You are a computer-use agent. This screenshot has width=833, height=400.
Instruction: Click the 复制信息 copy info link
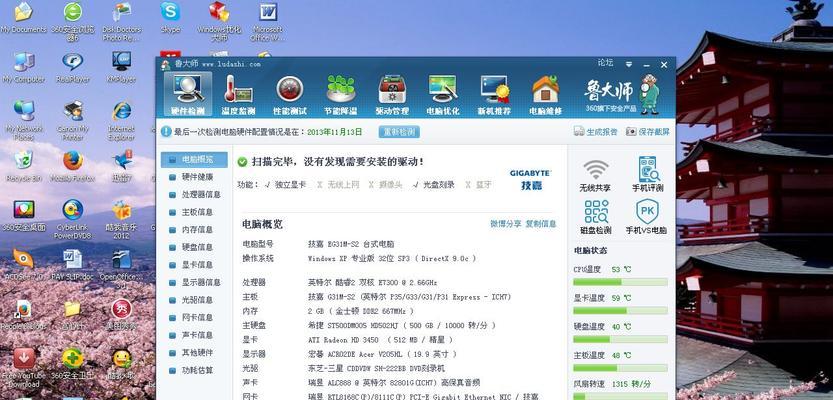[x=541, y=224]
